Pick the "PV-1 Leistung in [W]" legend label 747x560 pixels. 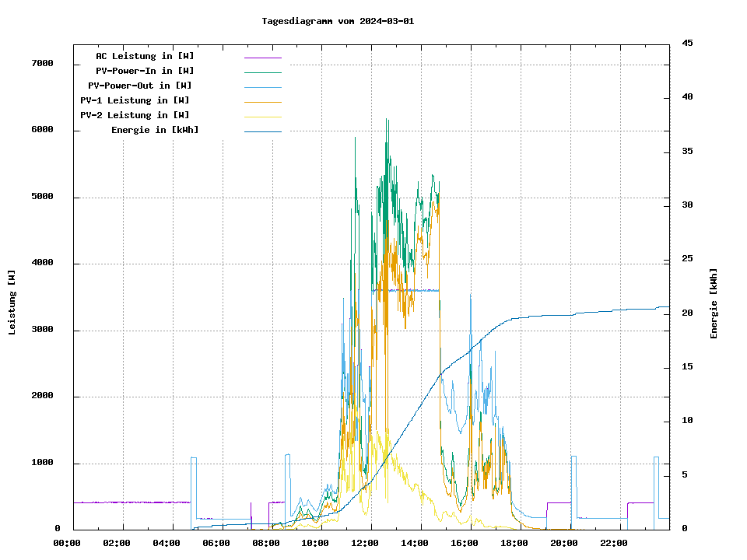click(134, 100)
